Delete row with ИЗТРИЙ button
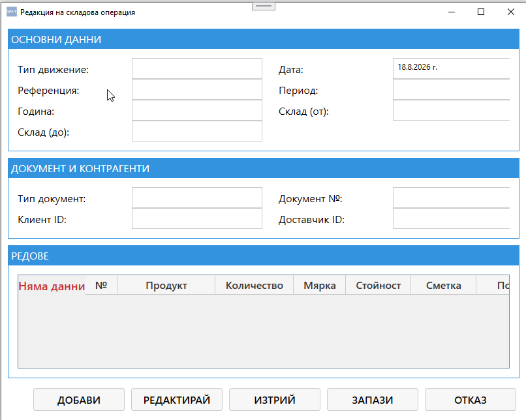The height and width of the screenshot is (420, 526). (x=275, y=400)
